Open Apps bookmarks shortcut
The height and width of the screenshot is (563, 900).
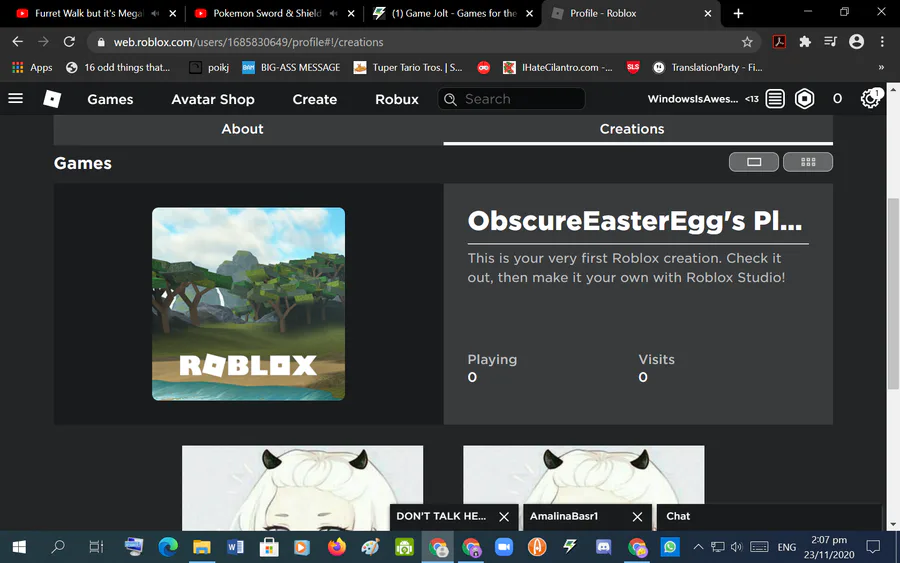(x=32, y=67)
